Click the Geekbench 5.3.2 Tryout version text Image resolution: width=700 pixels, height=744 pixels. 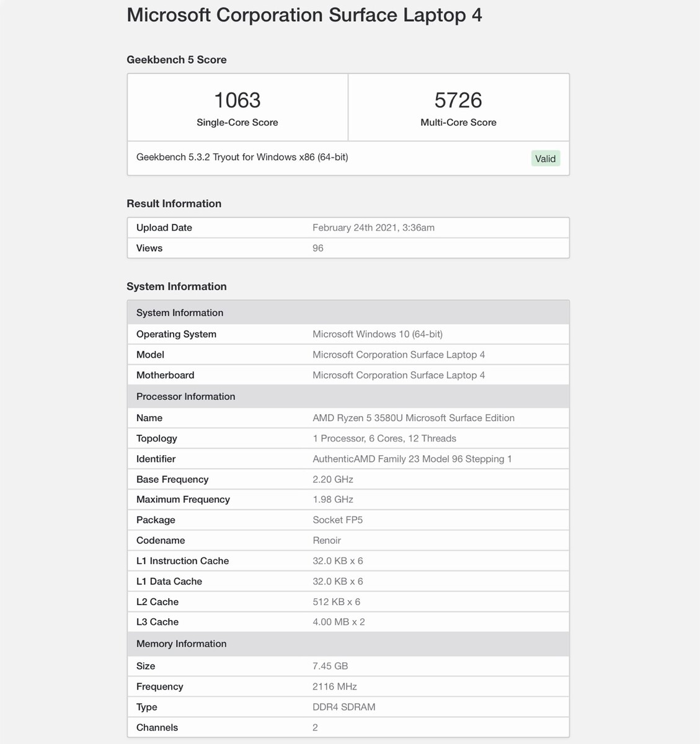tap(242, 157)
